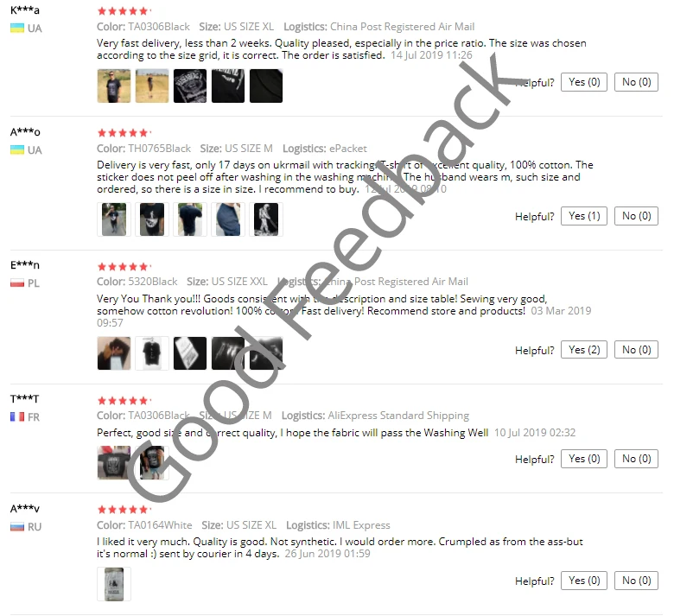
Task: Open third label photo in E***n's review
Action: coord(190,353)
